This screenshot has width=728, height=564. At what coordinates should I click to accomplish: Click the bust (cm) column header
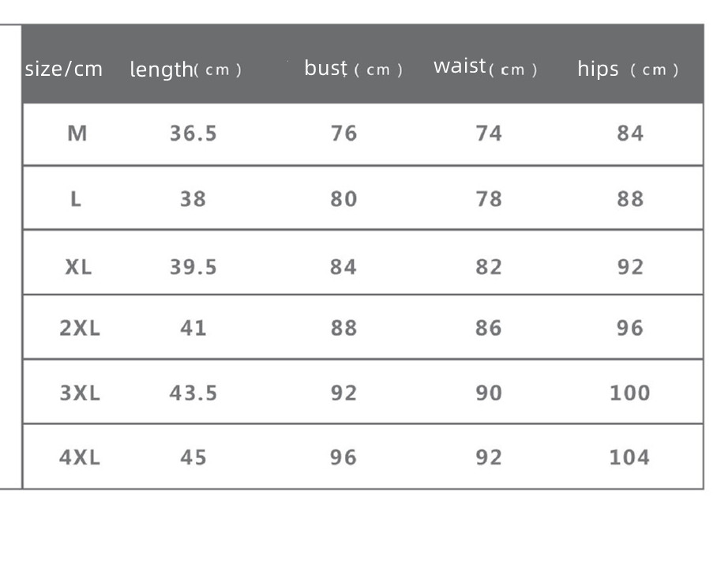pos(353,69)
